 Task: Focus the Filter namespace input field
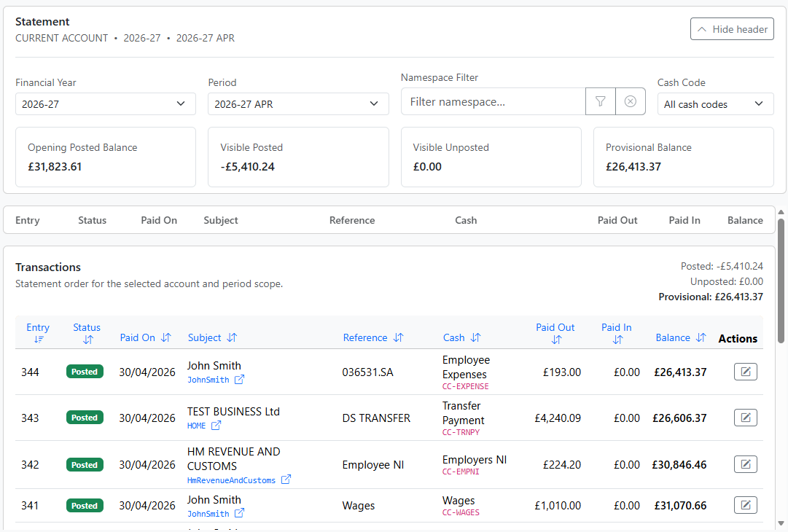[494, 101]
